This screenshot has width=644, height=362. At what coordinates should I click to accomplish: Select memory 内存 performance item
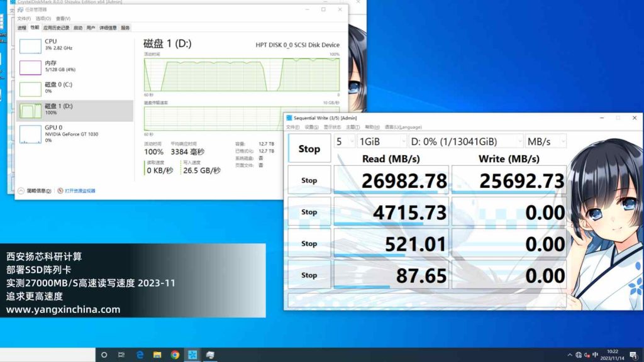74,67
